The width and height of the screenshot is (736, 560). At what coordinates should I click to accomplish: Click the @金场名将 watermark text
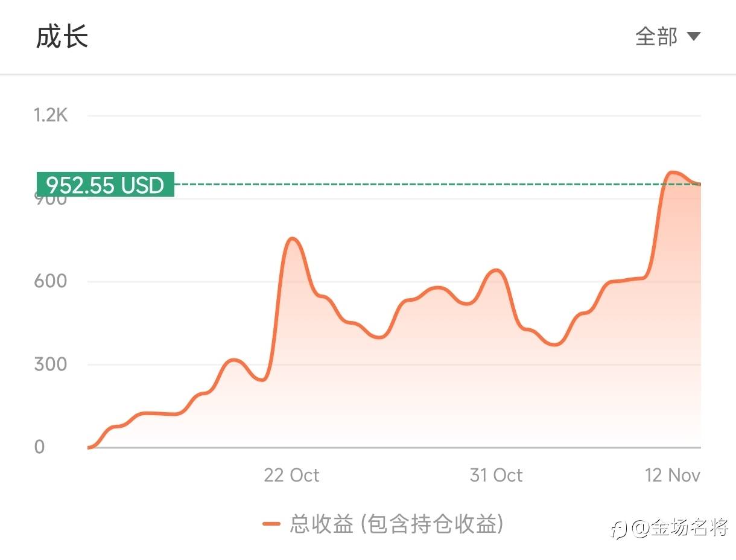[680, 528]
